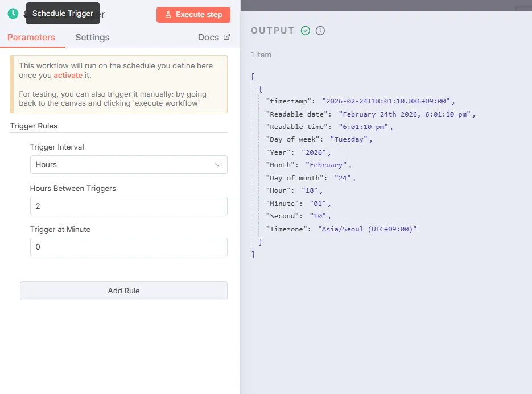Click the Schedule Trigger clock icon
This screenshot has width=532, height=394.
coord(13,14)
